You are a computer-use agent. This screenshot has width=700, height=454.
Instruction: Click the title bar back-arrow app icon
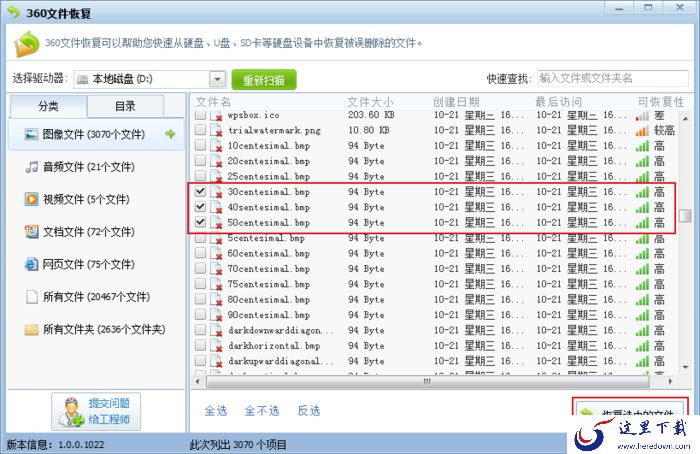pos(14,12)
